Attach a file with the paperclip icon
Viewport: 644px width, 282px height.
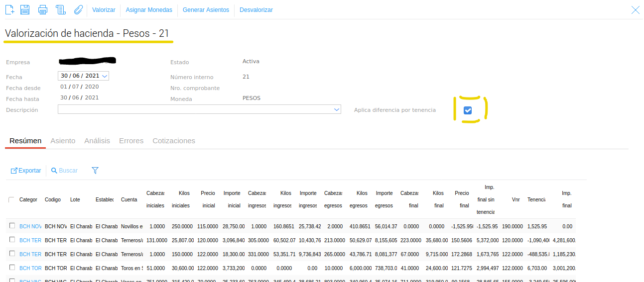78,9
